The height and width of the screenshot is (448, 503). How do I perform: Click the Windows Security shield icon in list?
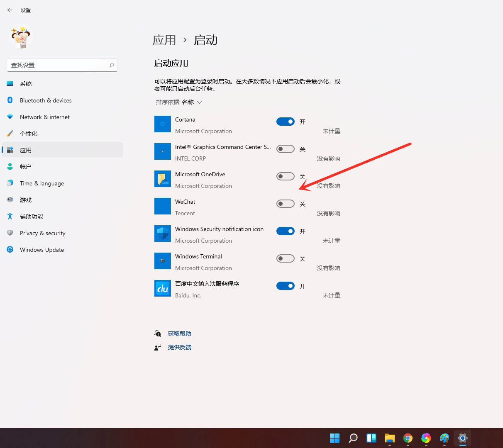click(x=162, y=234)
